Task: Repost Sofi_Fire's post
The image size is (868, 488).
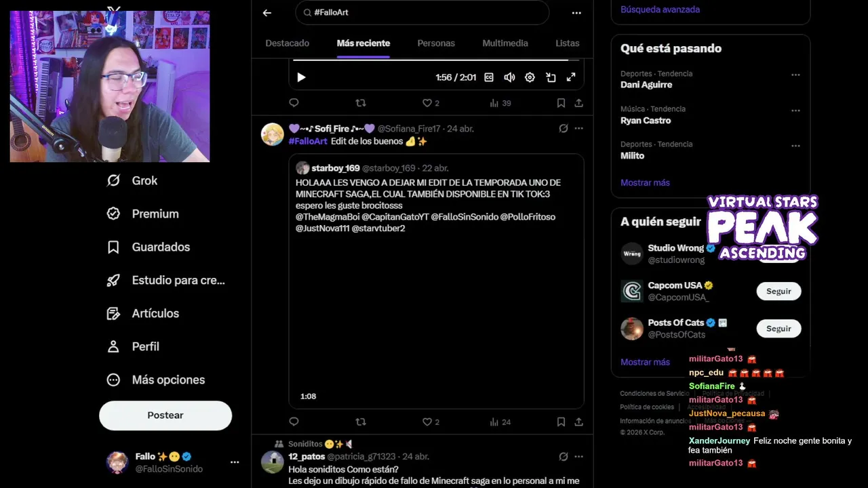Action: click(x=361, y=422)
